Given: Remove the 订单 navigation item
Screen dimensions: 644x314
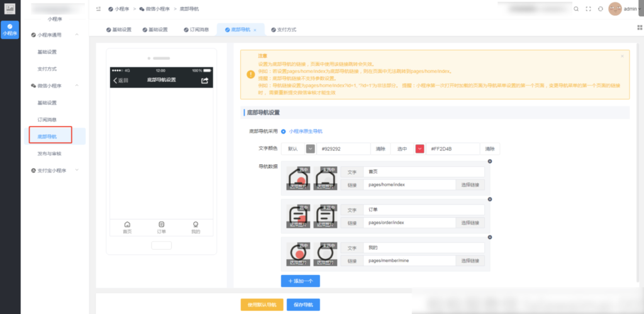Looking at the screenshot, I should click(x=489, y=199).
